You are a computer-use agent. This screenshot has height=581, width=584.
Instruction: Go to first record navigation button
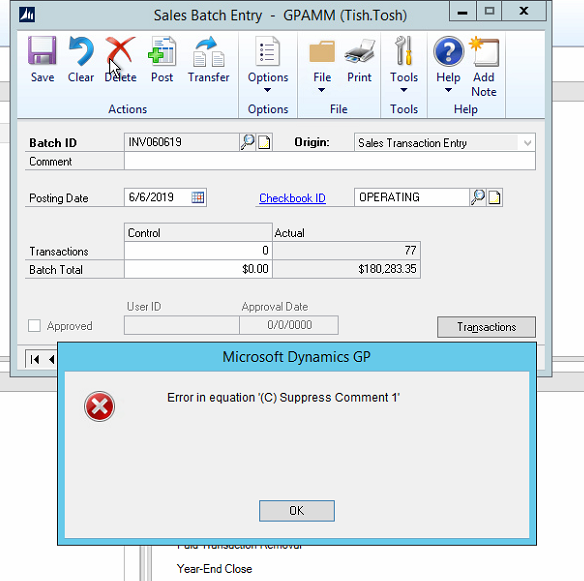[x=35, y=359]
